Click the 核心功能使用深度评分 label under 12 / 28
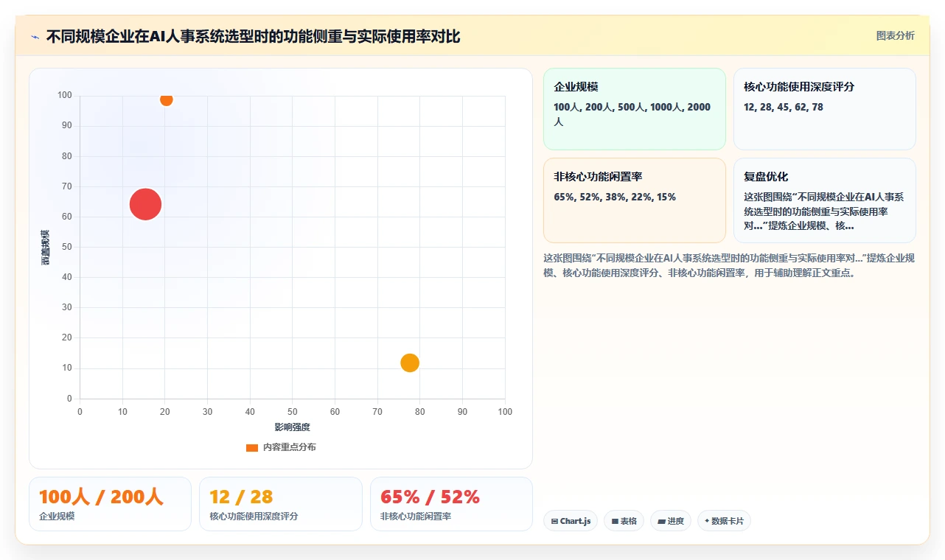The image size is (945, 560). click(x=254, y=517)
